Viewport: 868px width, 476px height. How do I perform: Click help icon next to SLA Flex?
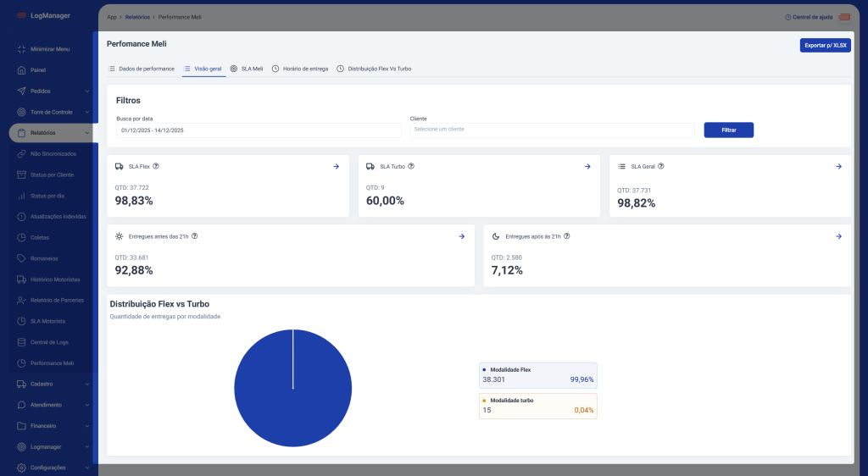[x=156, y=167]
